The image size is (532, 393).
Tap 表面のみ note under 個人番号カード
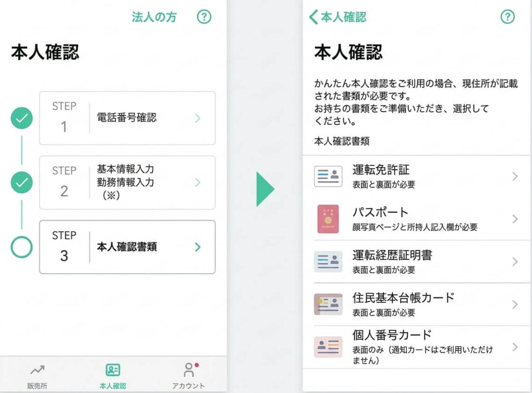(422, 355)
